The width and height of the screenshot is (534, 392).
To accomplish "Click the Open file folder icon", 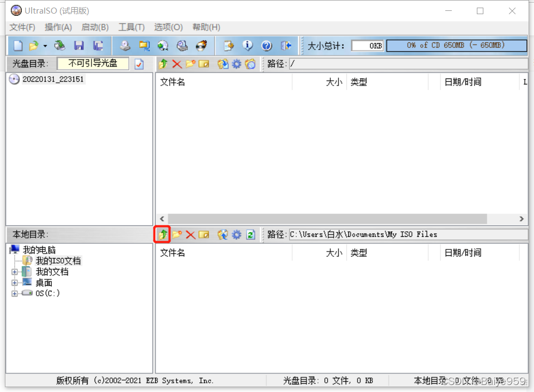I will pyautogui.click(x=33, y=45).
